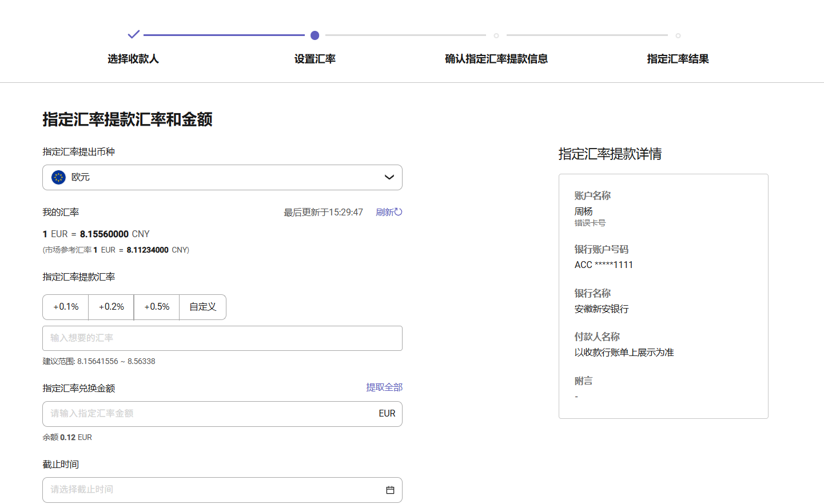Click the active 设置汇率 step dot
The height and width of the screenshot is (504, 824).
pyautogui.click(x=315, y=35)
